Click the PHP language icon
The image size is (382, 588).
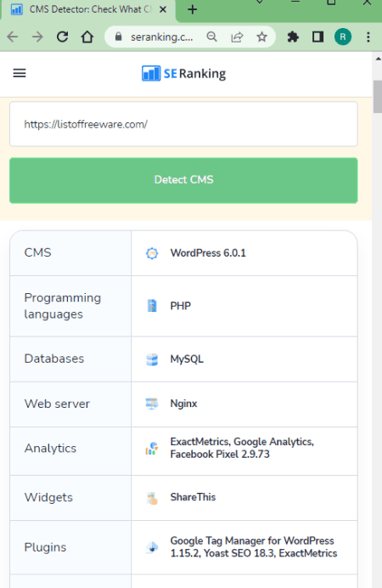[x=152, y=306]
